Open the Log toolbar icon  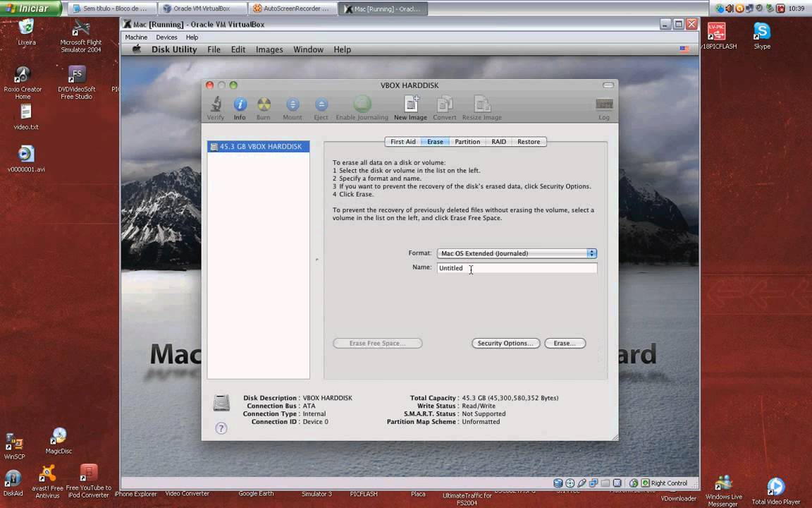[604, 104]
